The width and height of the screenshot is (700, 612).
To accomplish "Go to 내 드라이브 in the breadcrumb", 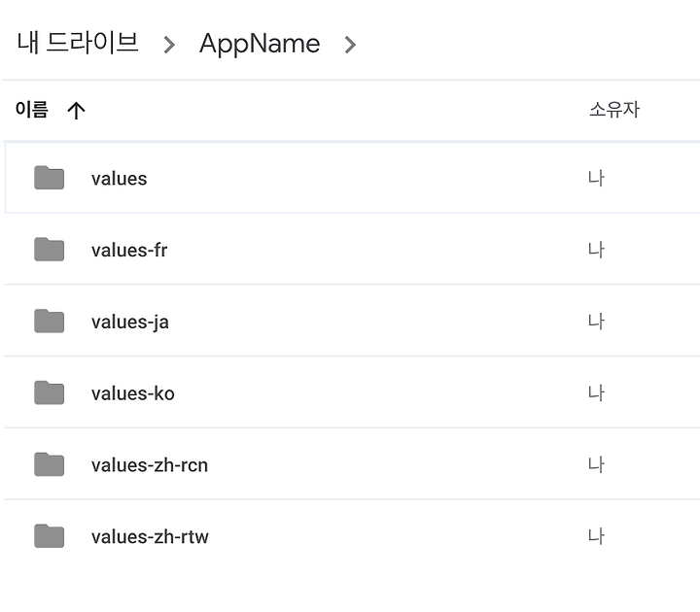I will pyautogui.click(x=78, y=43).
